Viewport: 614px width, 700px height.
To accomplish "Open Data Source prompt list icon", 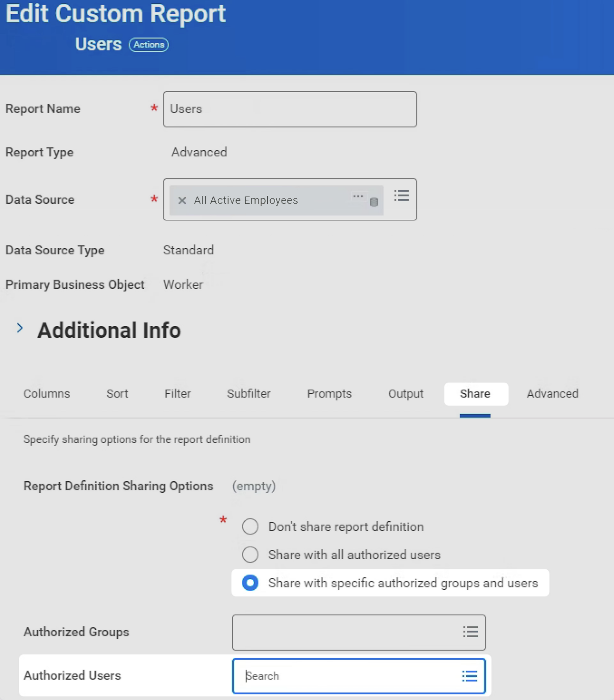I will (401, 195).
